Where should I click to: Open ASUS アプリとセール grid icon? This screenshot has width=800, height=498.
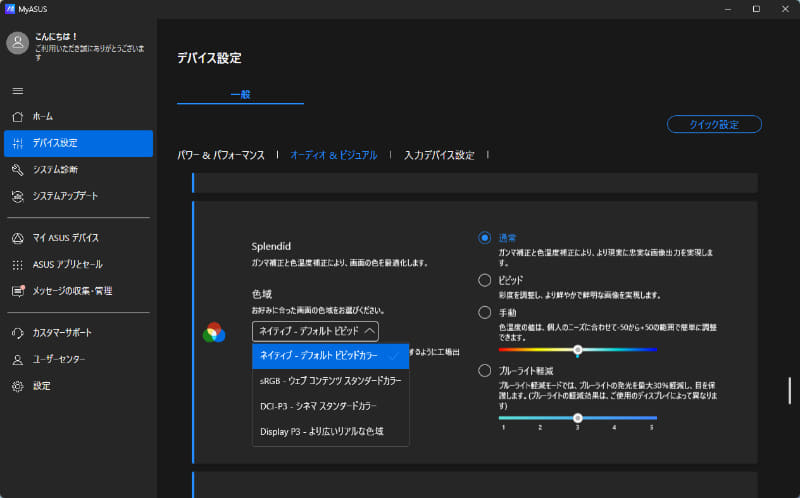pyautogui.click(x=17, y=265)
